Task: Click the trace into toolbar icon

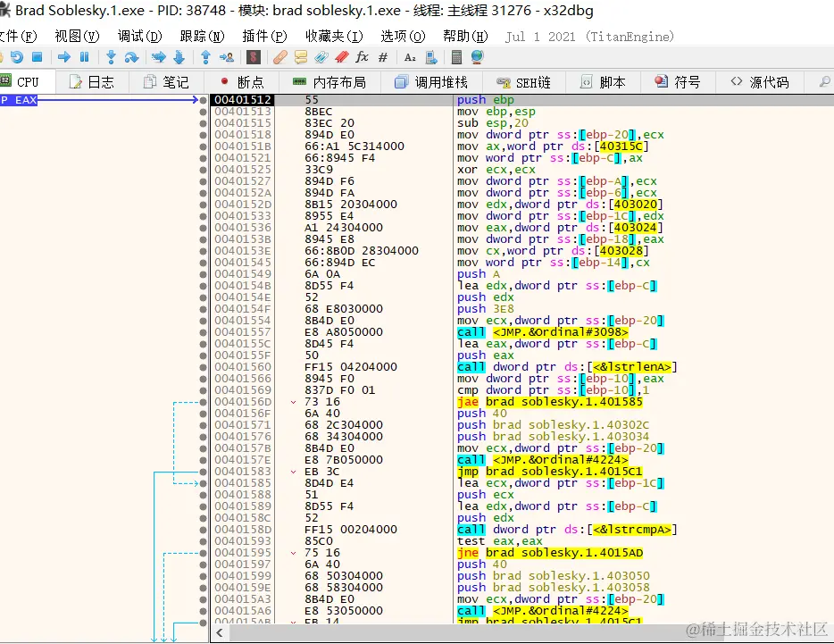Action: [x=159, y=57]
